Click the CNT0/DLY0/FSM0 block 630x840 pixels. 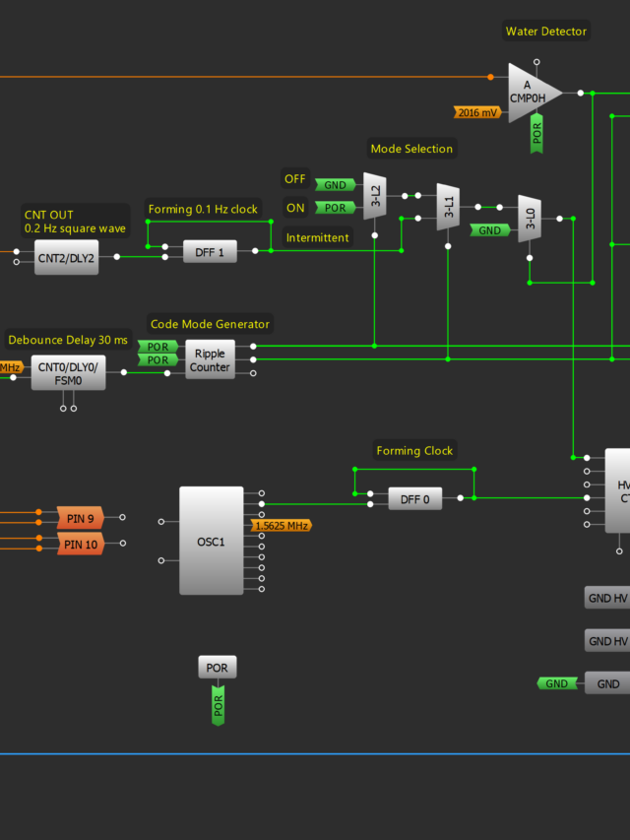[x=68, y=373]
